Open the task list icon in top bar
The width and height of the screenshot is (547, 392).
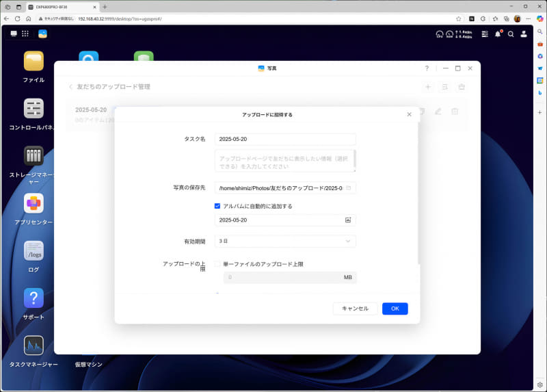point(485,34)
